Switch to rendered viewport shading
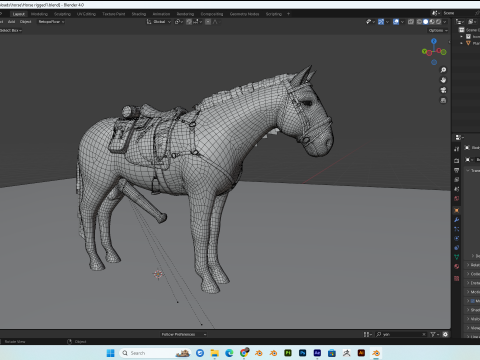This screenshot has height=360, width=480. click(x=438, y=22)
